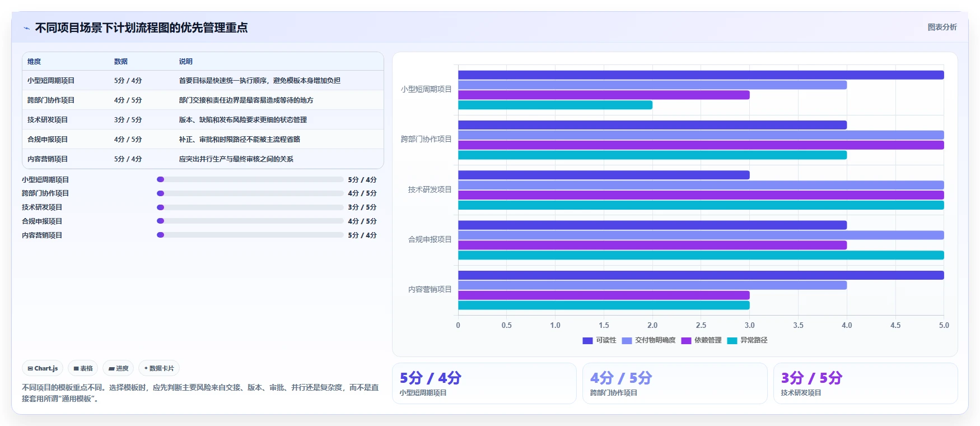This screenshot has height=426, width=980.
Task: Click the footer note about 通用模板
Action: (200, 393)
